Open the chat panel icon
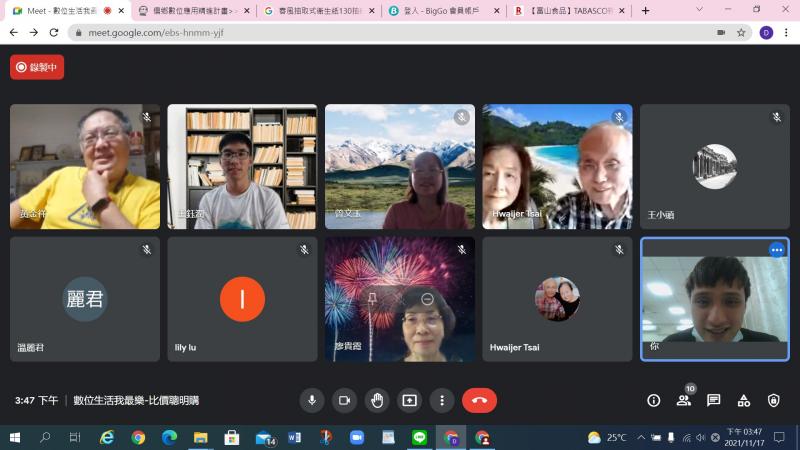 [x=714, y=400]
